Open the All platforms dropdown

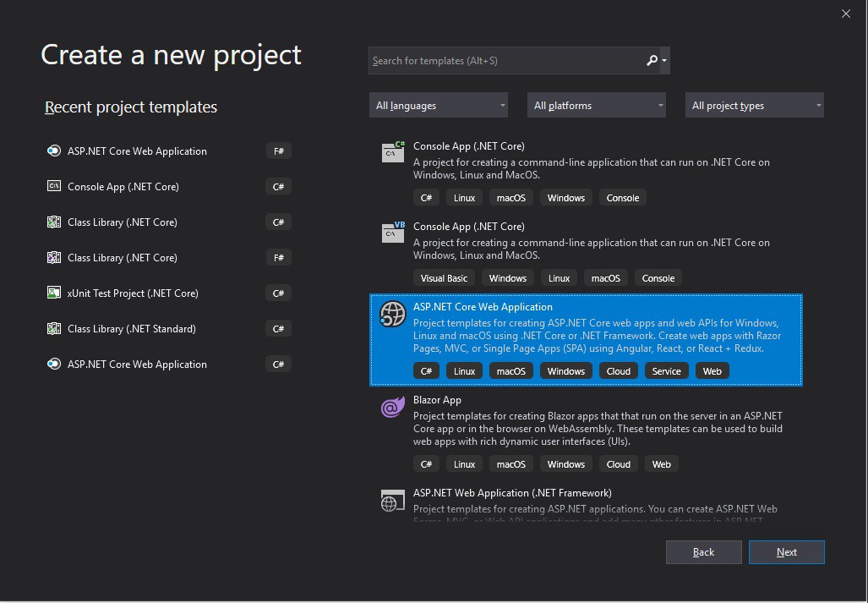597,106
